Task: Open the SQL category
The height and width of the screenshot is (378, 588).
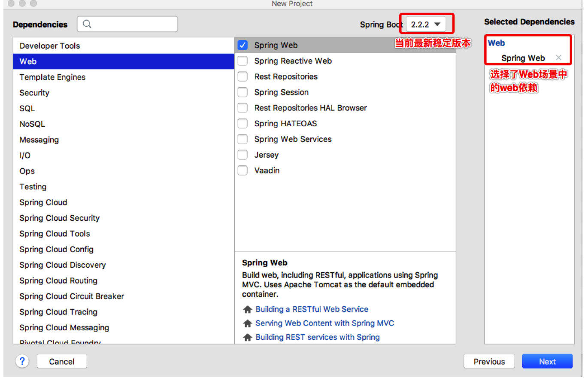Action: coord(124,109)
